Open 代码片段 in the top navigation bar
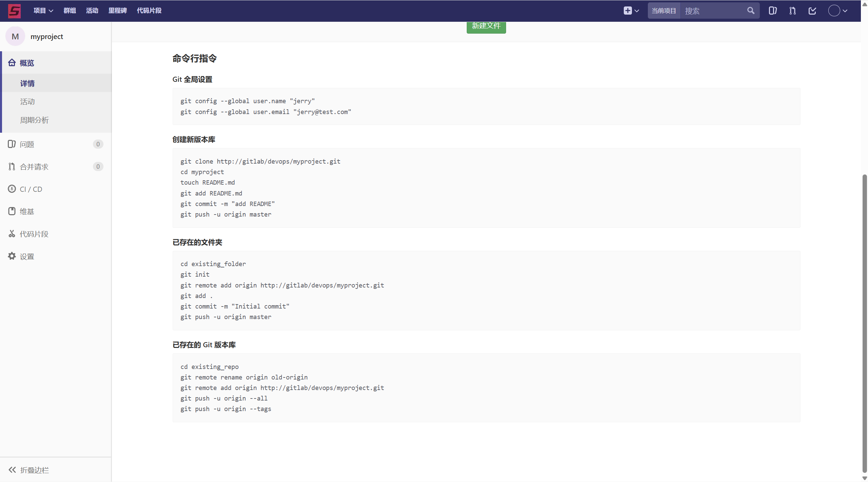The image size is (868, 482). 149,11
